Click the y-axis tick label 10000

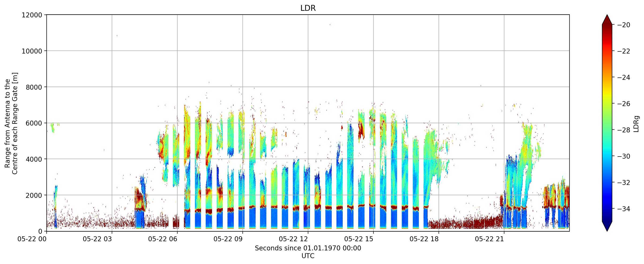32,51
